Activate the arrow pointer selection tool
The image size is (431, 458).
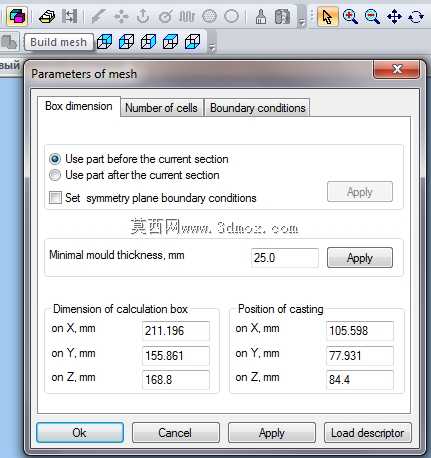pos(327,16)
